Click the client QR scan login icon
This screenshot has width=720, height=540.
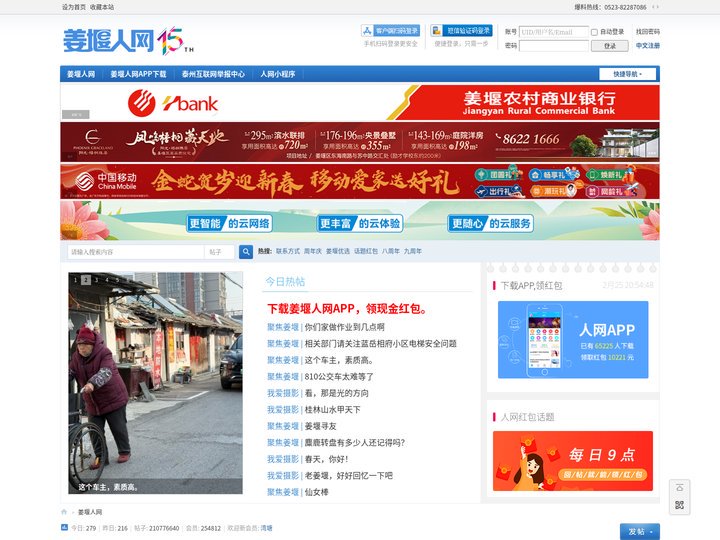pyautogui.click(x=367, y=31)
